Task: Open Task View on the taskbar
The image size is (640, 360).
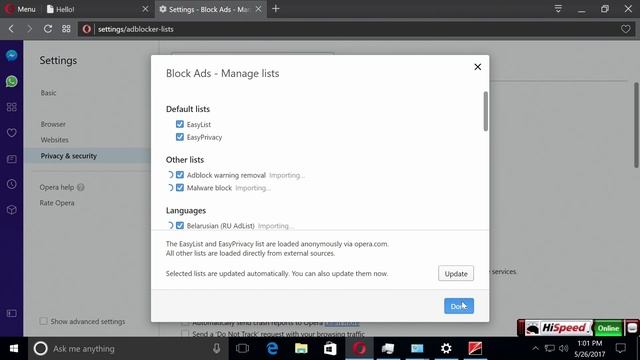Action: [242, 349]
